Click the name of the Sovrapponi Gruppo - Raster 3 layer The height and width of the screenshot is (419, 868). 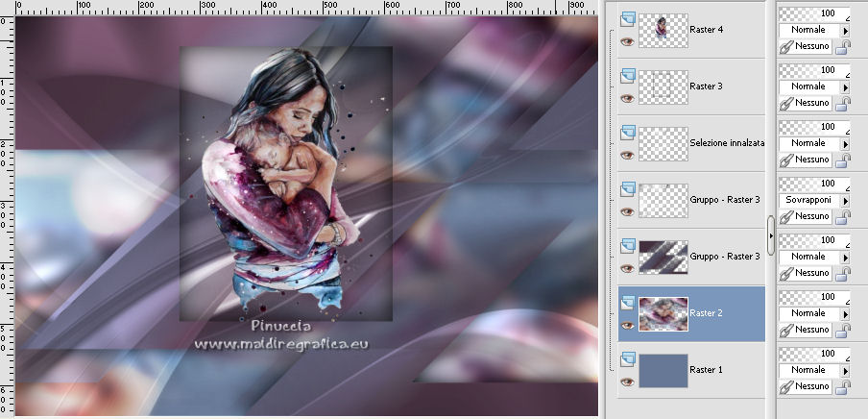725,200
